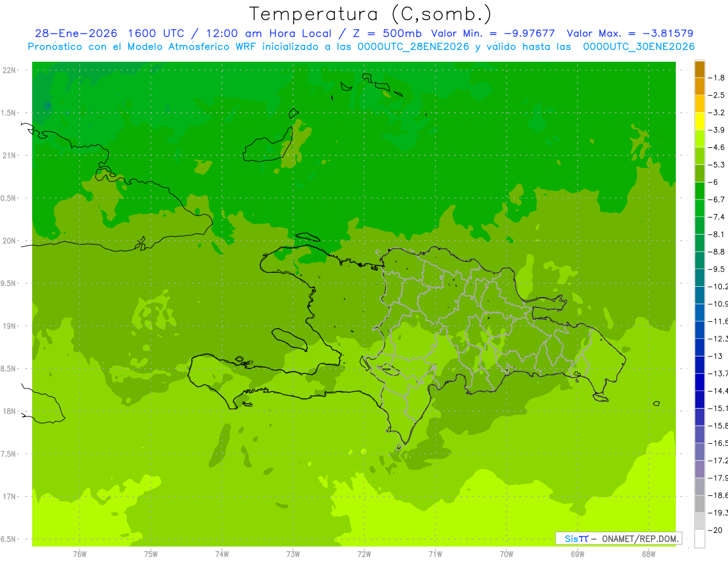Click the light gray legend swatch between -19.3 and -20
This screenshot has height=562, width=728.
point(699,521)
